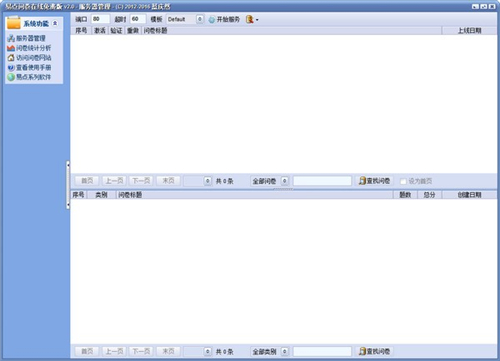Screen dimensions: 500x361
Task: Click the 激活 column header
Action: click(x=100, y=31)
